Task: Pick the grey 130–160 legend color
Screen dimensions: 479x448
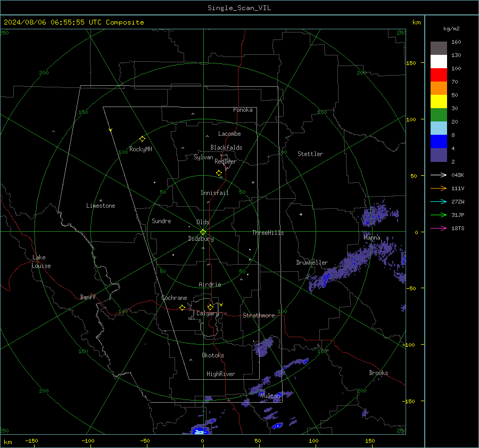Action: 439,48
